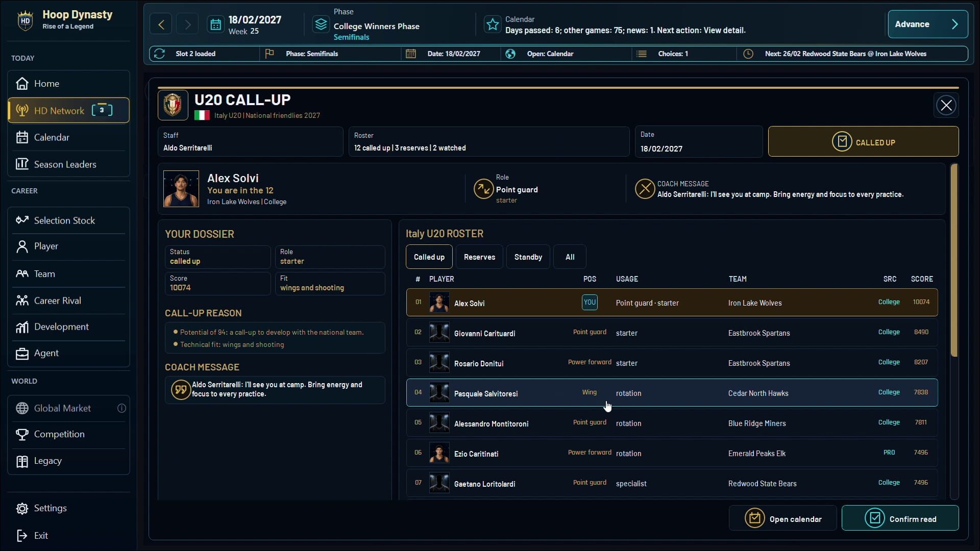Close the U20 Call-Up panel

pyautogui.click(x=946, y=105)
